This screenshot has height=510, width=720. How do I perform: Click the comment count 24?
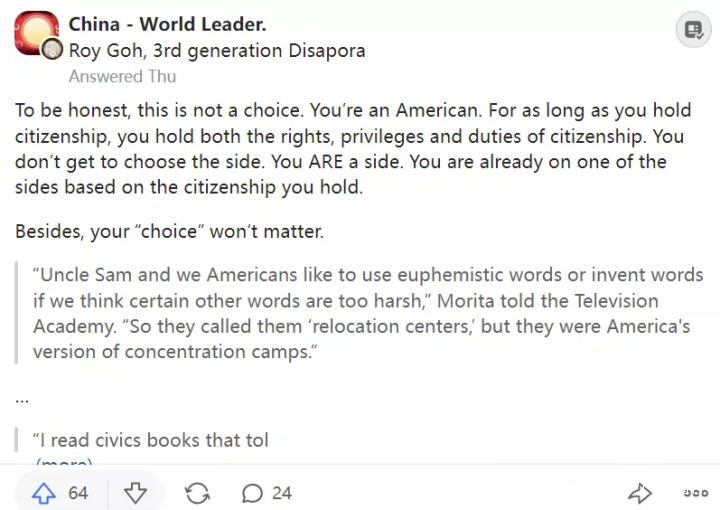[x=282, y=493]
